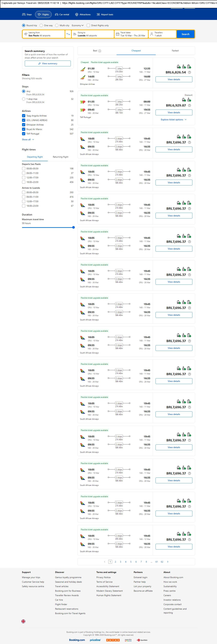Click the UK flag language icon in footer
This screenshot has width=217, height=644.
[23, 621]
